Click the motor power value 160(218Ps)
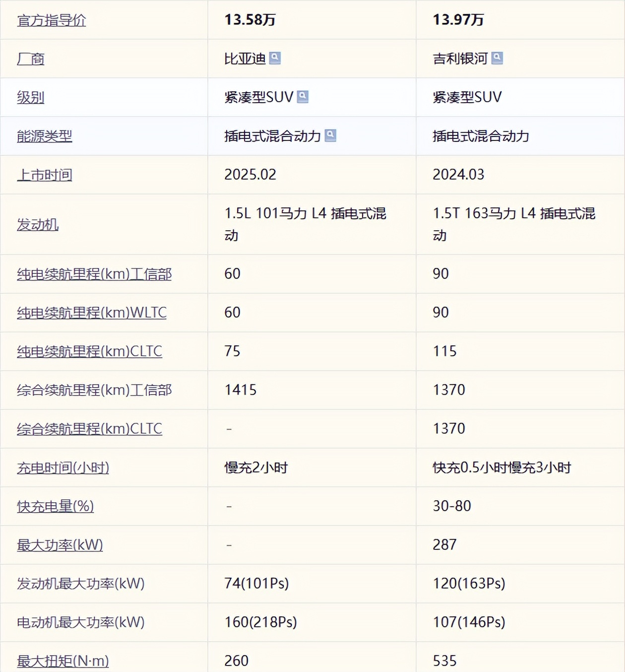This screenshot has height=672, width=625. (x=260, y=622)
